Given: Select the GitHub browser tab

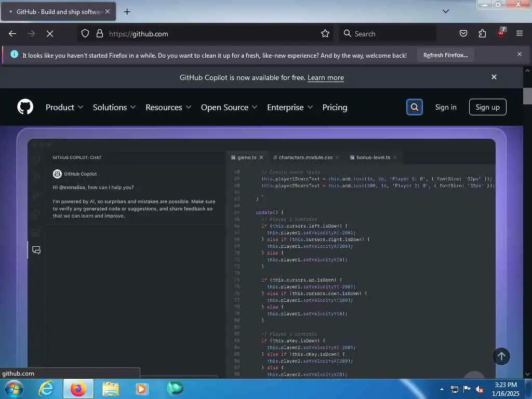Looking at the screenshot, I should click(58, 11).
